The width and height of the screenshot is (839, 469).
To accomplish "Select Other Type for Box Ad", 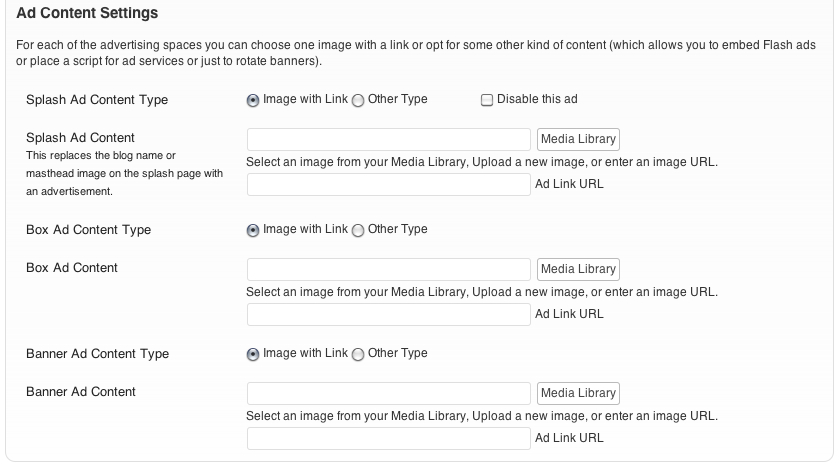I will pyautogui.click(x=358, y=230).
